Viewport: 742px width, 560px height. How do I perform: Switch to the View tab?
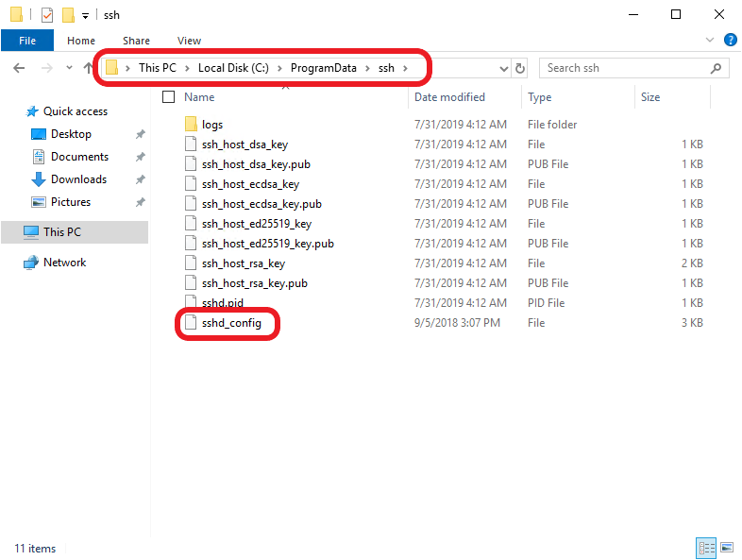189,41
